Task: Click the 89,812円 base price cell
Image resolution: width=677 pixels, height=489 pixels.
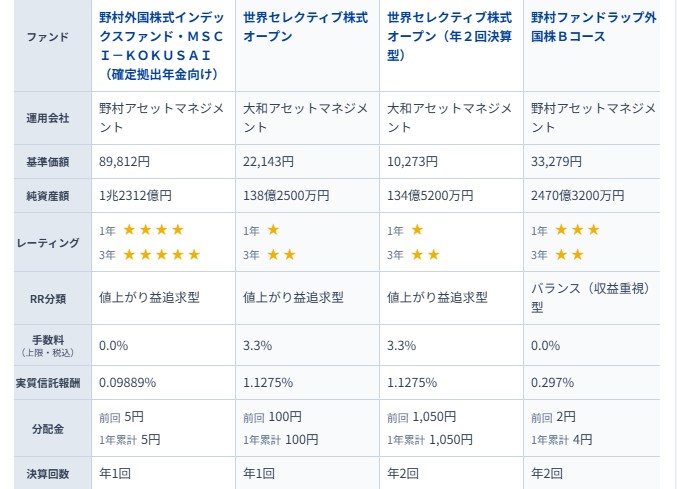Action: (124, 161)
